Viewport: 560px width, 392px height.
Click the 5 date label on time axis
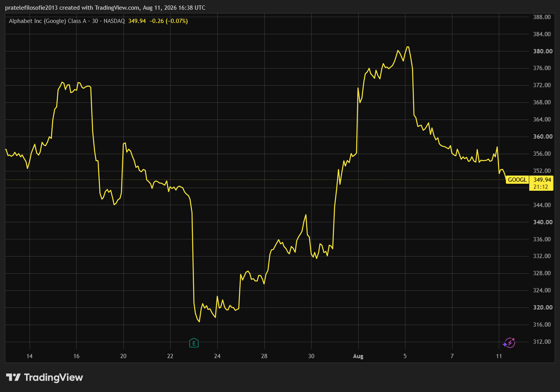405,356
